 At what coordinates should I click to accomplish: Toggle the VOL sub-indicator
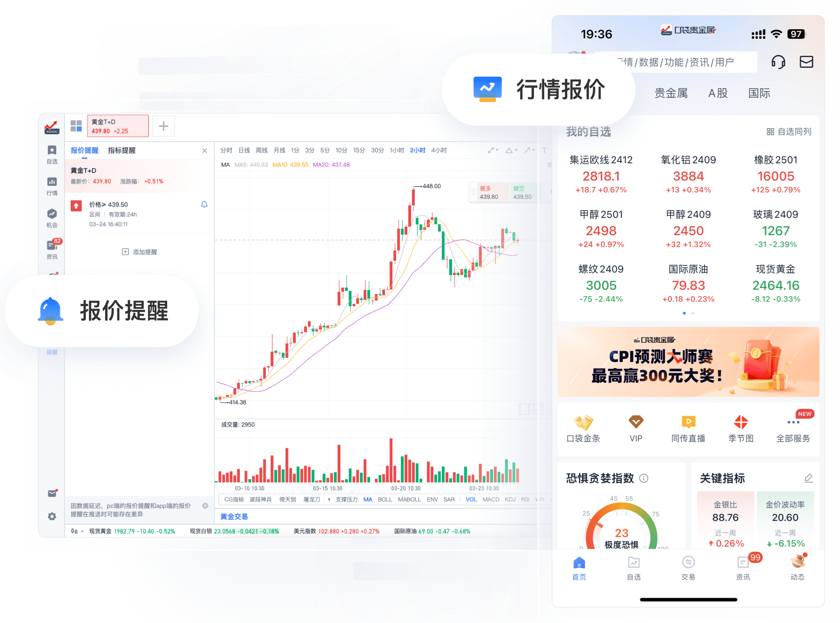tap(471, 499)
